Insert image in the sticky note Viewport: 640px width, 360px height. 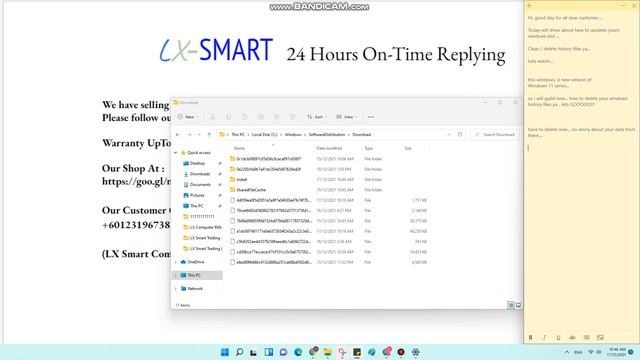[x=600, y=338]
